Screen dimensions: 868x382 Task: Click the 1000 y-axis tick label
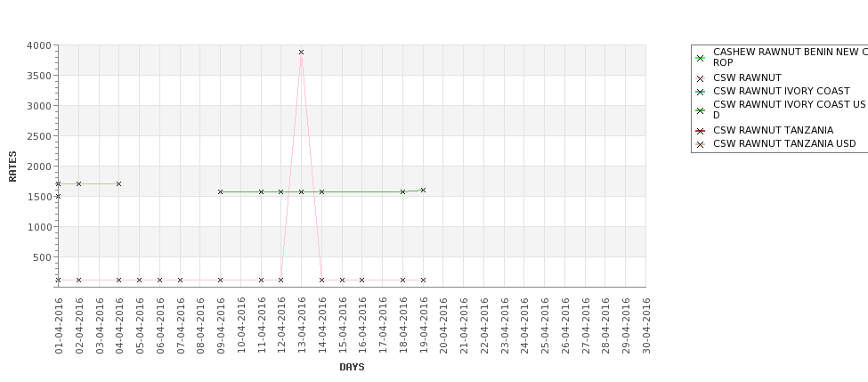(x=39, y=227)
